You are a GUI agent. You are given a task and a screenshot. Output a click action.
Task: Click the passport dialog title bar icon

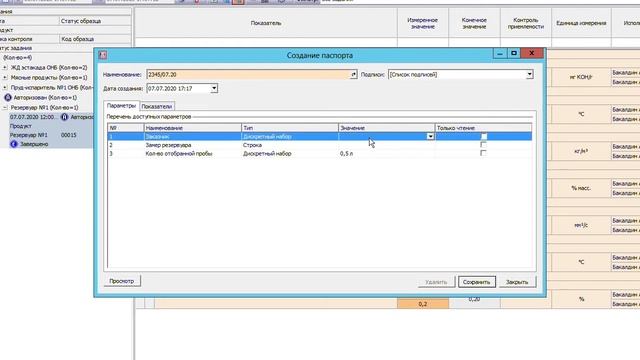pos(103,55)
